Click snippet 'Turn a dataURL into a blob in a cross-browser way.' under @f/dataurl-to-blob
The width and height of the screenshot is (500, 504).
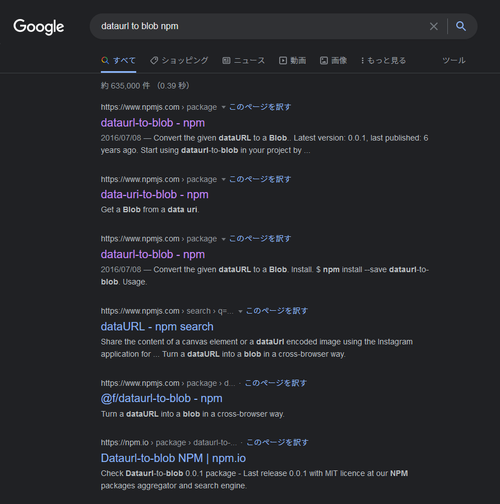coord(192,414)
